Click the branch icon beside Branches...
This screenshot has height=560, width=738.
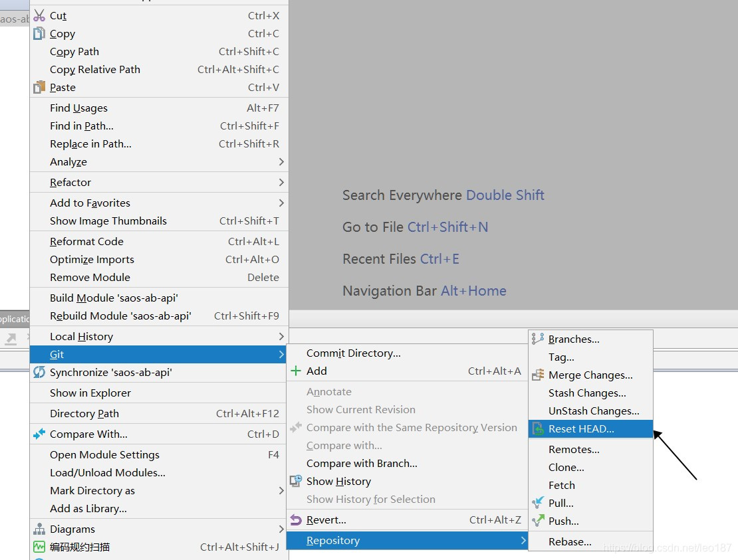point(538,339)
